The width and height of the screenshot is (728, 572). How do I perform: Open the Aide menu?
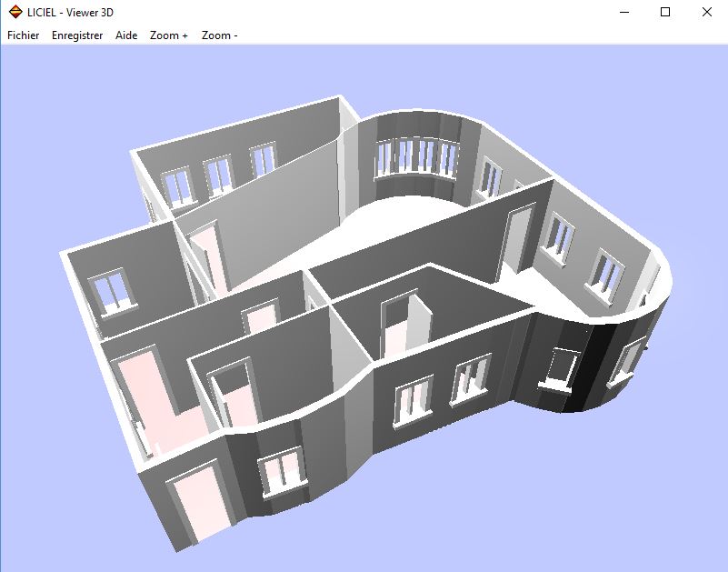[126, 35]
